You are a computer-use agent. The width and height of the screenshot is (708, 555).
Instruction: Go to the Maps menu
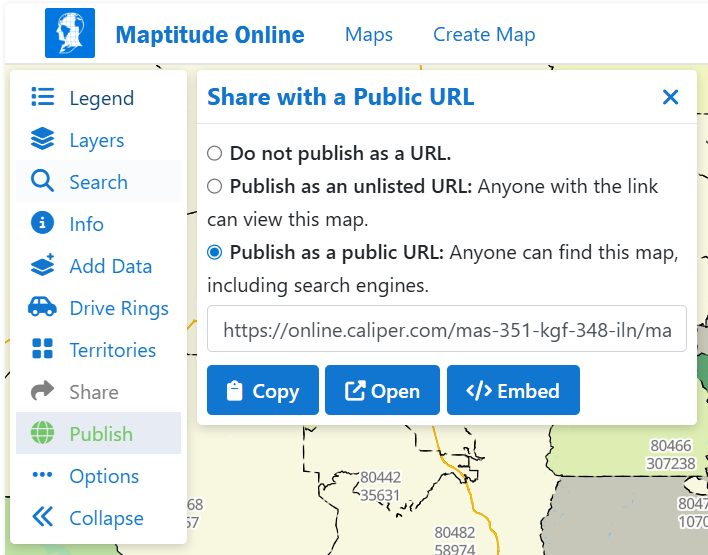point(369,34)
